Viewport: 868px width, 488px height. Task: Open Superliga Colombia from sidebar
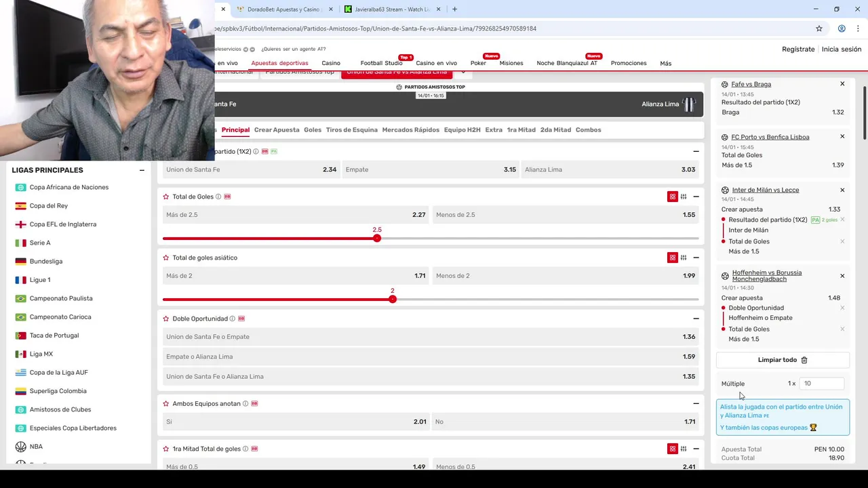[58, 391]
